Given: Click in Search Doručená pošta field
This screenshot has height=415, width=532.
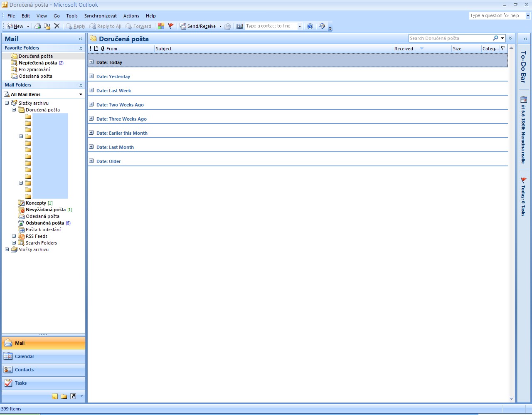Looking at the screenshot, I should point(450,38).
